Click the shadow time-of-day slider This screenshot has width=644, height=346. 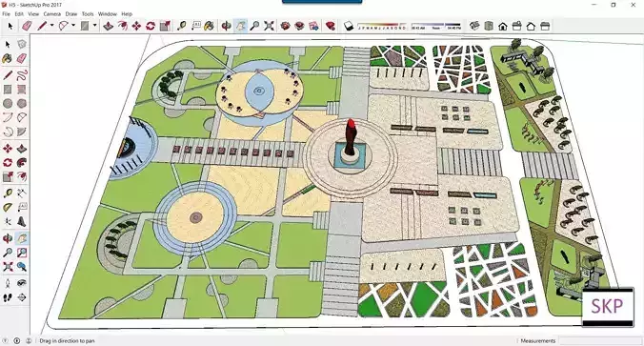(x=436, y=27)
